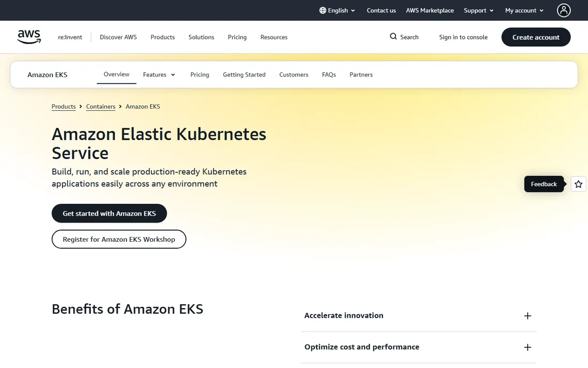
Task: Click the magnifying glass search icon
Action: (393, 36)
